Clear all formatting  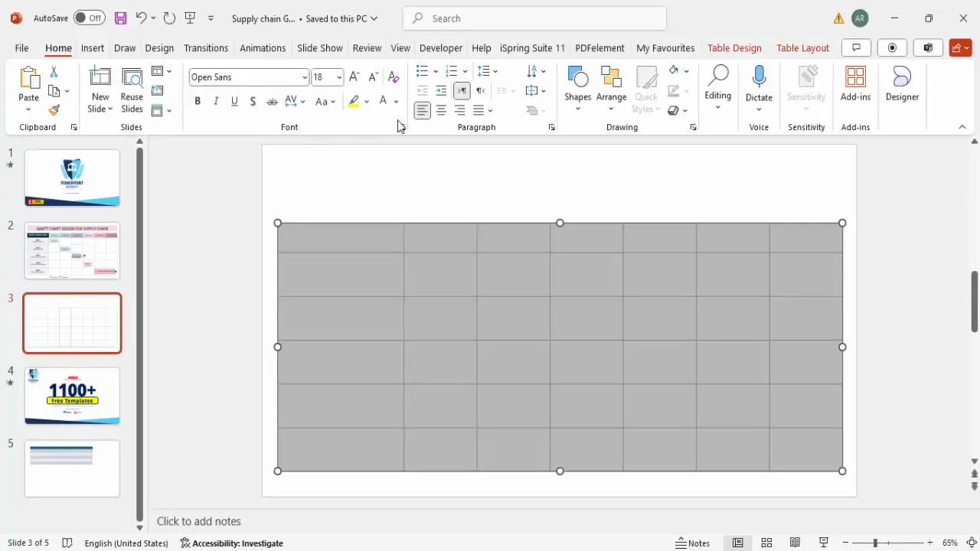tap(393, 77)
